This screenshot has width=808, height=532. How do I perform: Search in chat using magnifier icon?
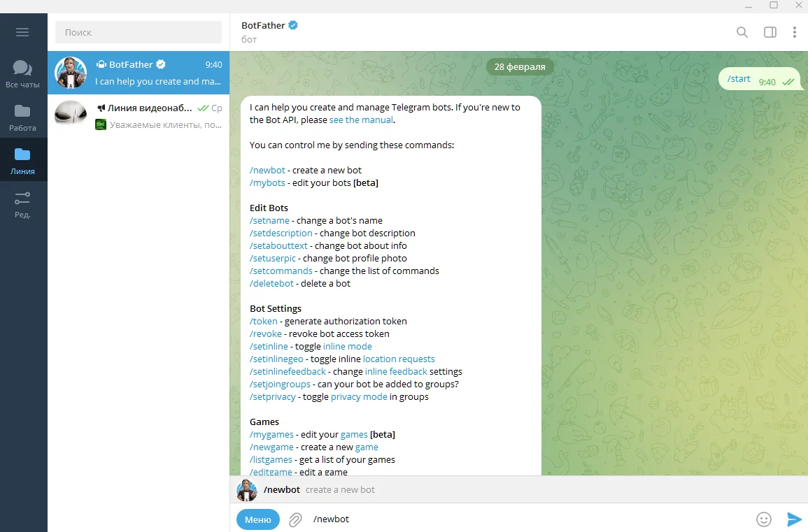click(742, 32)
